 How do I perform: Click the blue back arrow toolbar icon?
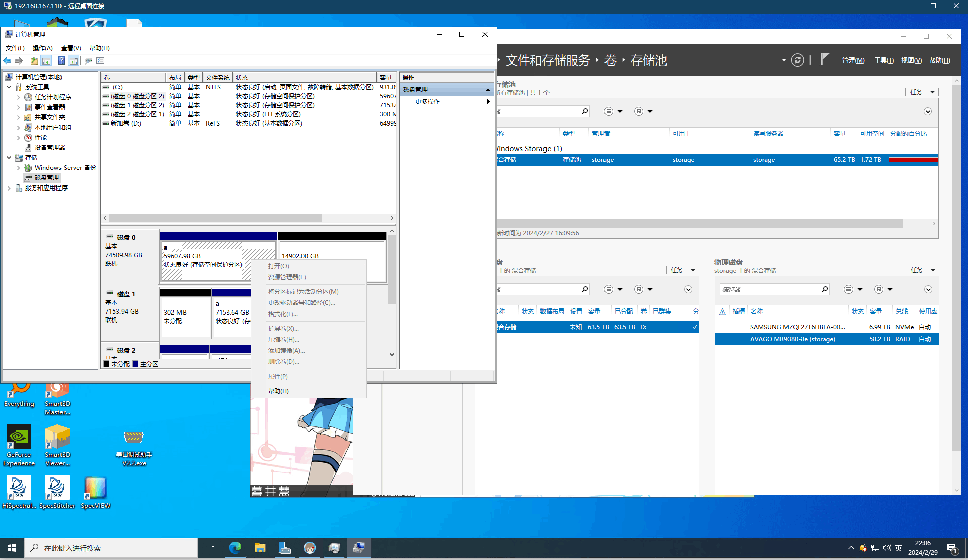coord(7,60)
